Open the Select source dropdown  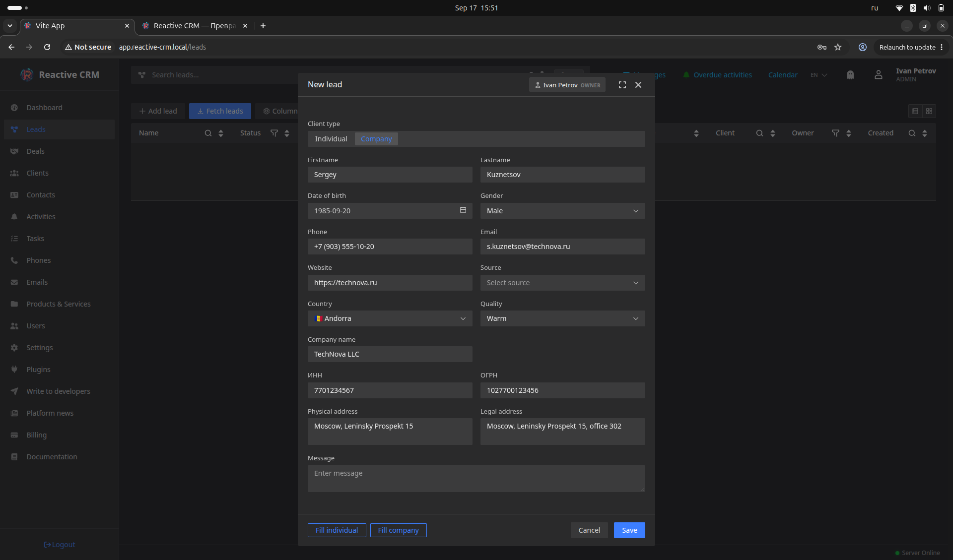point(562,283)
